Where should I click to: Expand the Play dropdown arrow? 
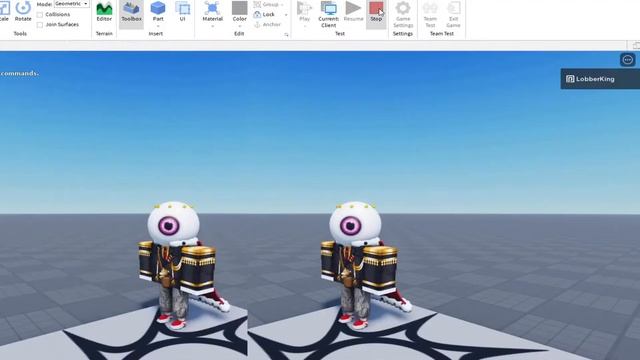click(x=304, y=27)
